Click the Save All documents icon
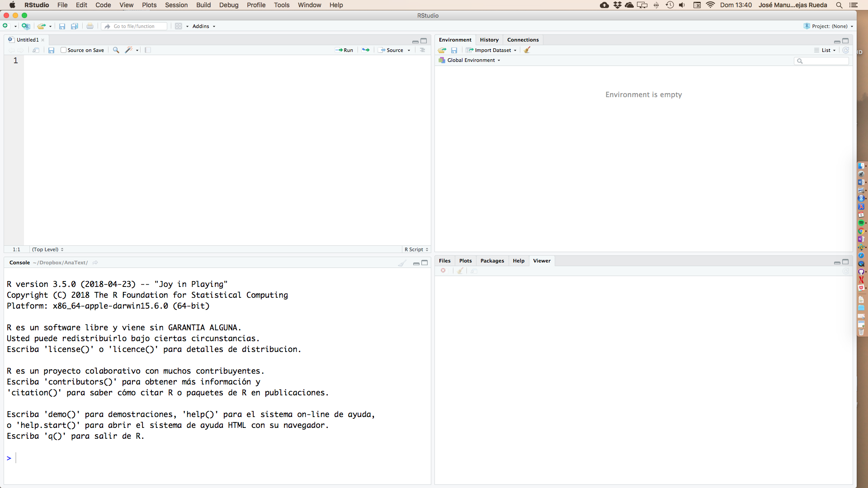The height and width of the screenshot is (488, 868). point(75,26)
